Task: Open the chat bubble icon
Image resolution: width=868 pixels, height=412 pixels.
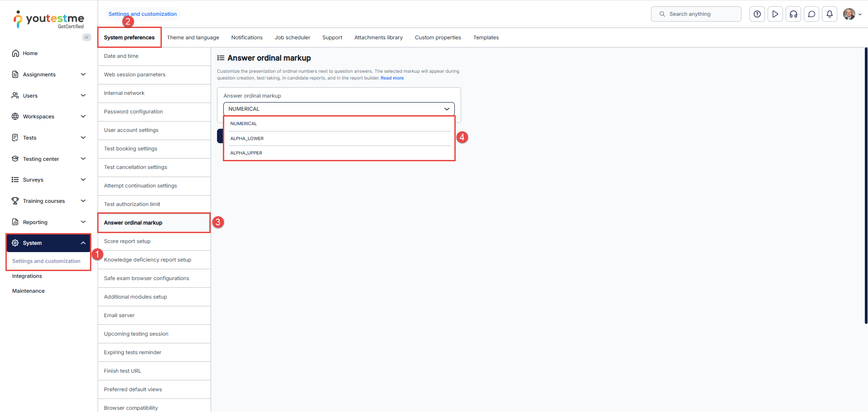Action: point(811,14)
